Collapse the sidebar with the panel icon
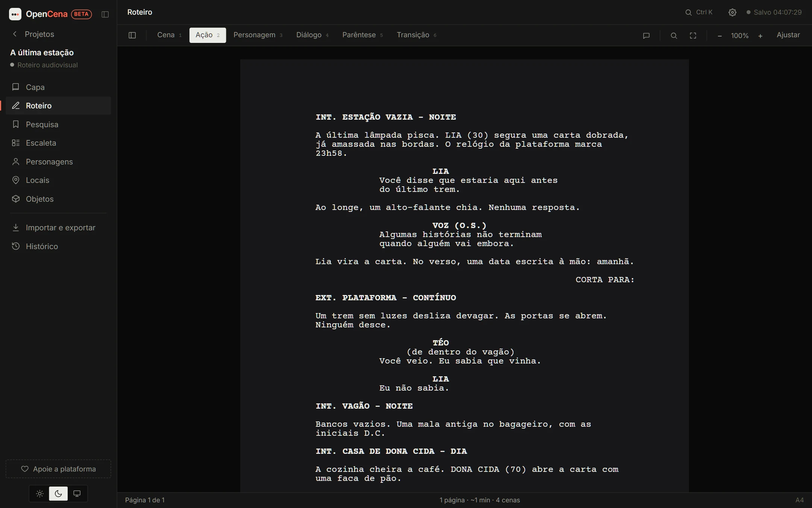 click(105, 14)
